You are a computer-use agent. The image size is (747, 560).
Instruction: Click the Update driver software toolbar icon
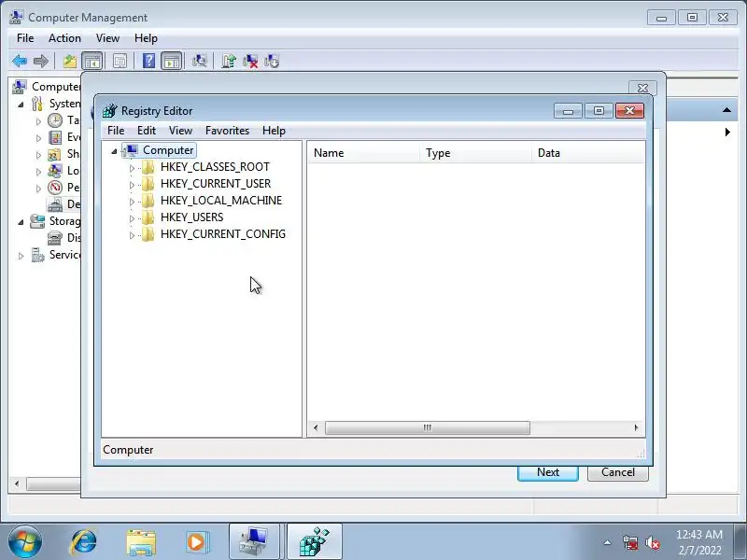(x=229, y=61)
